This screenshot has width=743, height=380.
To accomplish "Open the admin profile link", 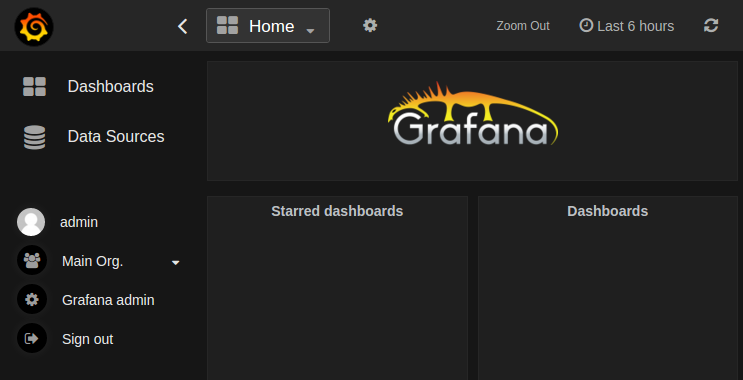I will [x=79, y=222].
